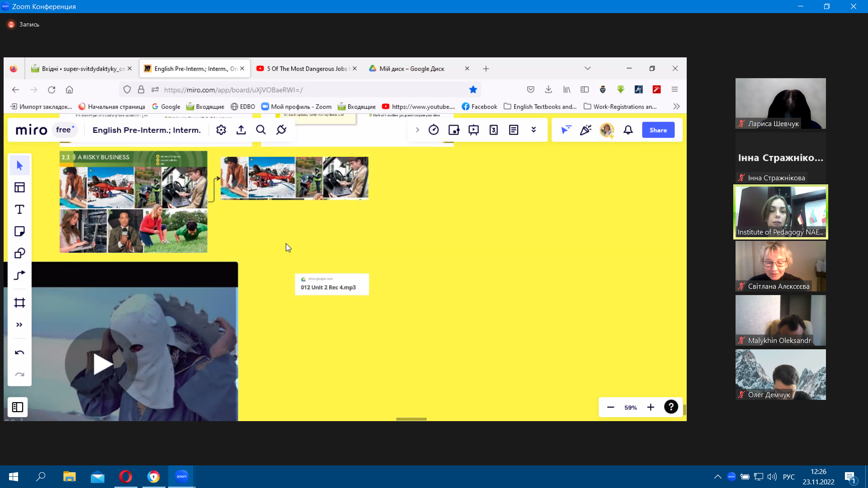Screen dimensions: 868x488
Task: Choose the sticky note tool
Action: click(19, 231)
